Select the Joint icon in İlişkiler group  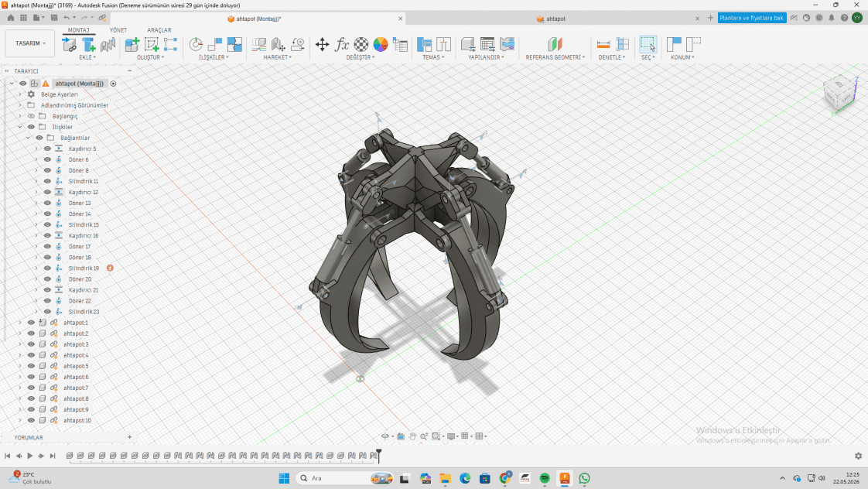click(196, 44)
